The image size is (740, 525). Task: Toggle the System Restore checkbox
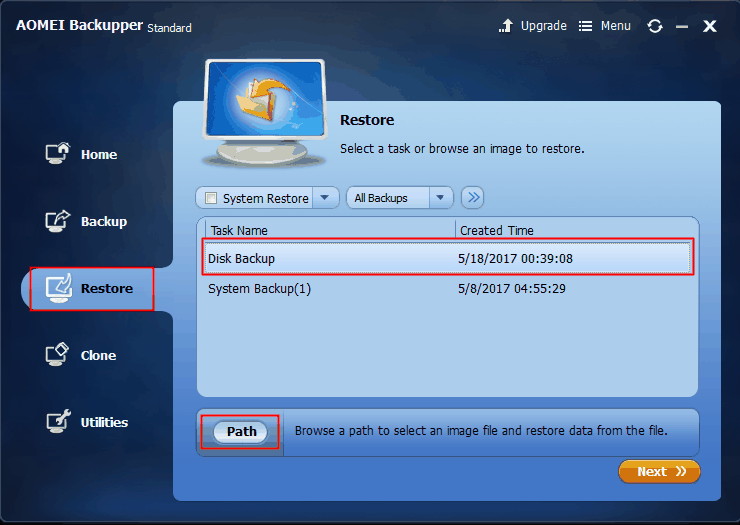211,198
